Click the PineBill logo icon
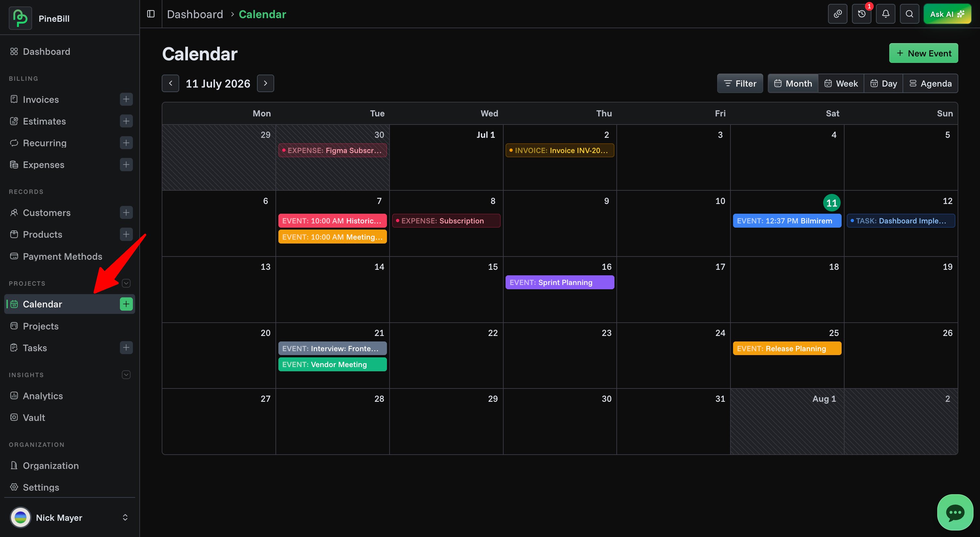980x537 pixels. tap(20, 18)
